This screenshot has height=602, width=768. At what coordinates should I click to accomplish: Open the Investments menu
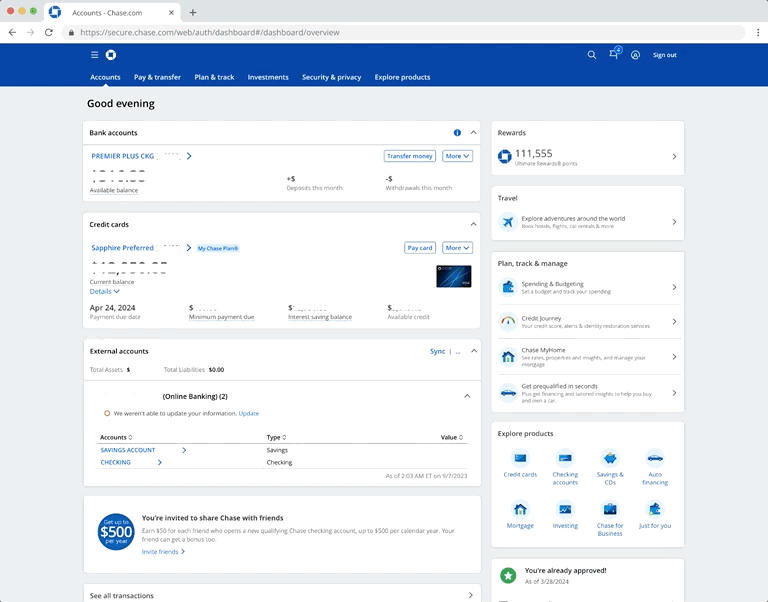point(268,77)
